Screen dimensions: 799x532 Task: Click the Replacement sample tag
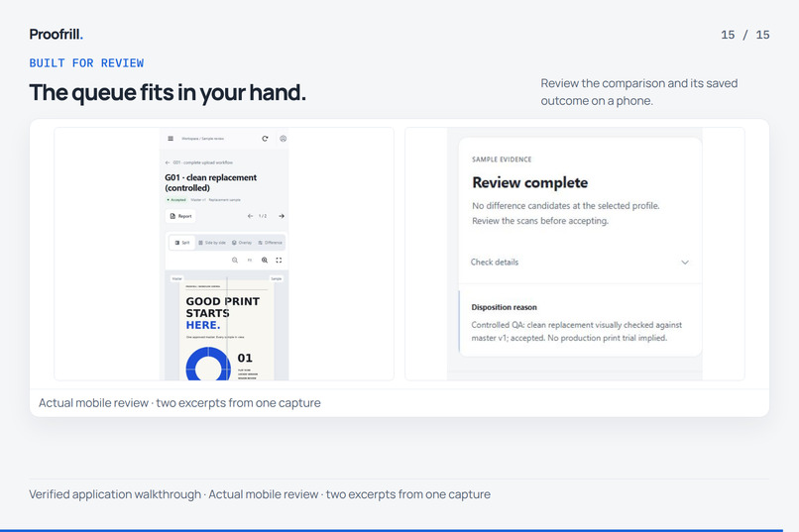click(x=225, y=200)
